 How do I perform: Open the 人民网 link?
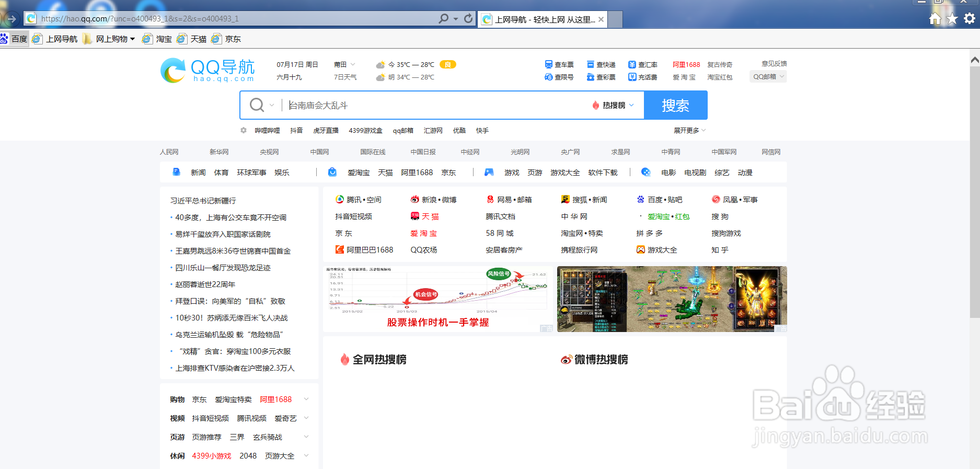(169, 152)
